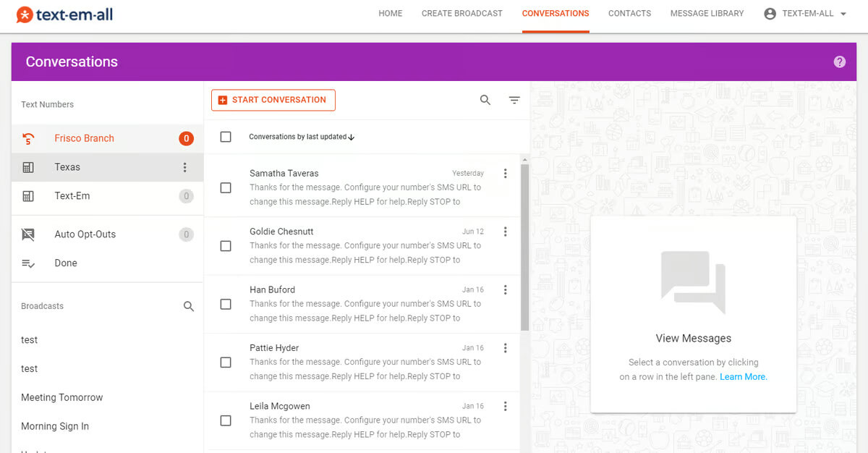Screen dimensions: 868x453
Task: Click the Texas number icon
Action: [x=28, y=167]
